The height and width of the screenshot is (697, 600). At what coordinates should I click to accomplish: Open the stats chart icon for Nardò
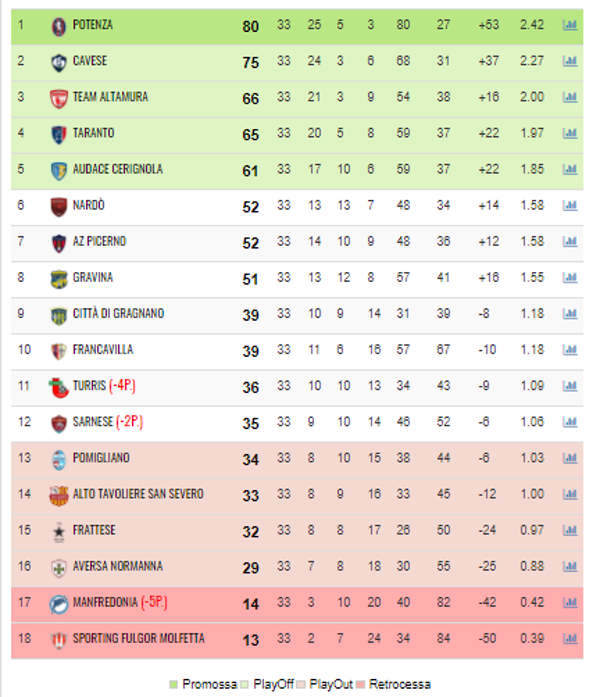[570, 206]
